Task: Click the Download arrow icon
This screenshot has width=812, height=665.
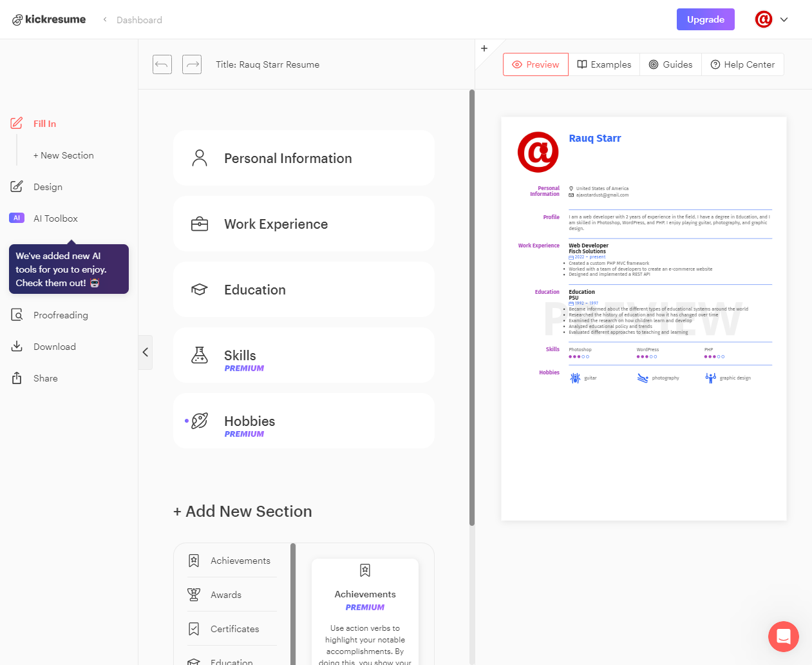Action: click(x=17, y=346)
